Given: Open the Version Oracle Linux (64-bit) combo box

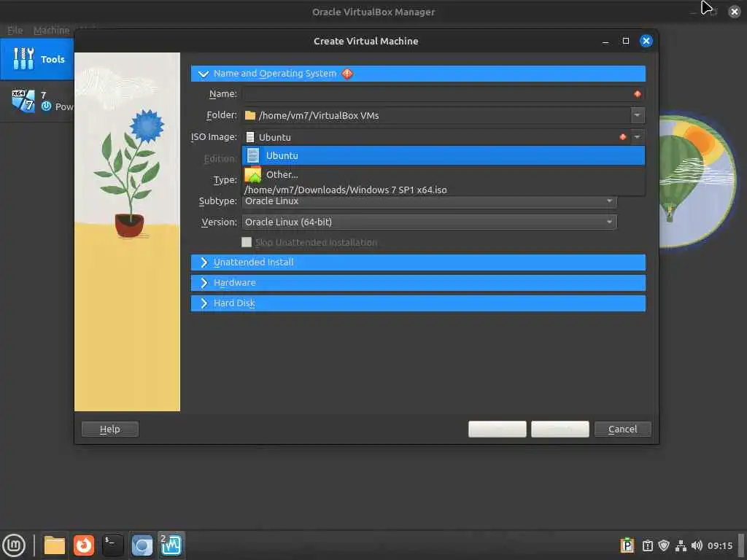Looking at the screenshot, I should [x=429, y=222].
